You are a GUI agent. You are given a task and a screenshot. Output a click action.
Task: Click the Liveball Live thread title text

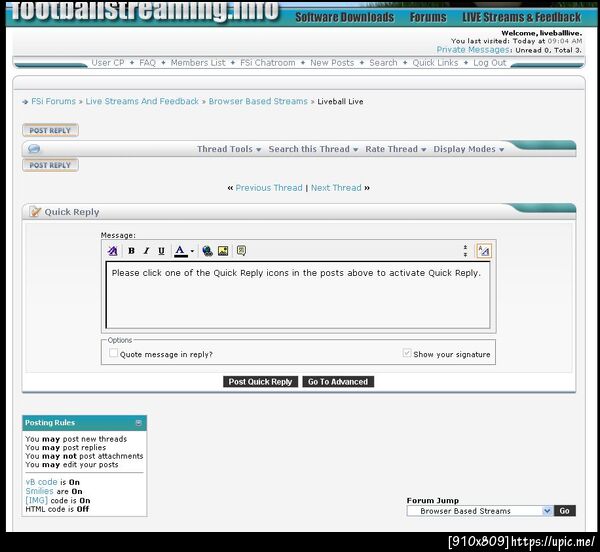point(340,101)
